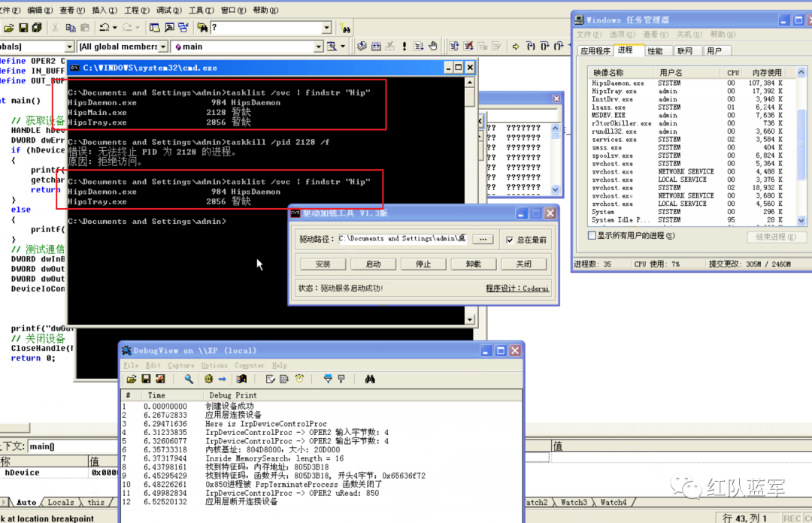Viewport: 812px width, 523px height.
Task: Open 调试 menu in Visual C++
Action: (x=169, y=10)
